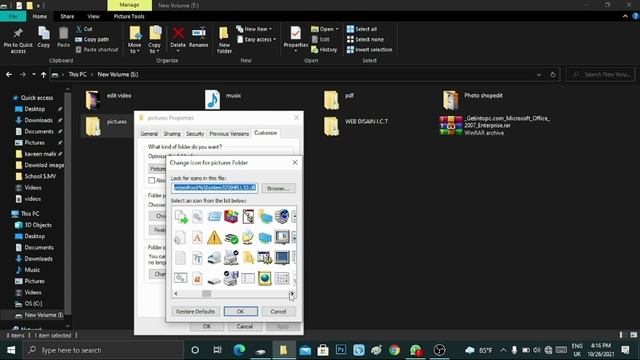This screenshot has height=360, width=640.
Task: Choose the dark blue monitor screen icon
Action: coord(282,258)
